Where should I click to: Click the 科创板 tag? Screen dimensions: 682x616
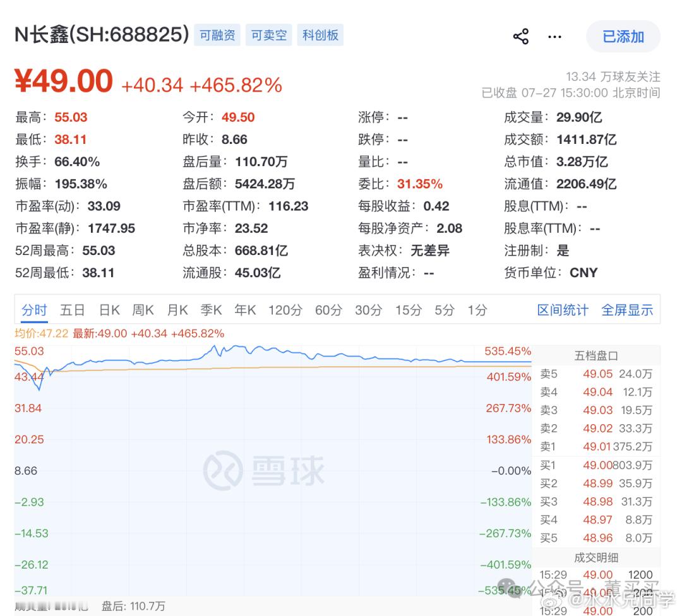[x=321, y=35]
